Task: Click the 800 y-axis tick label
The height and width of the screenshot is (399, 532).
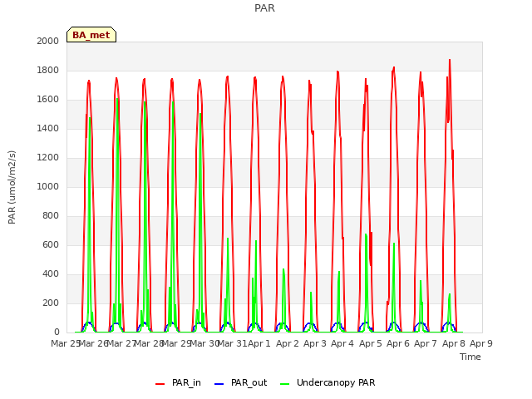Action: (51, 216)
